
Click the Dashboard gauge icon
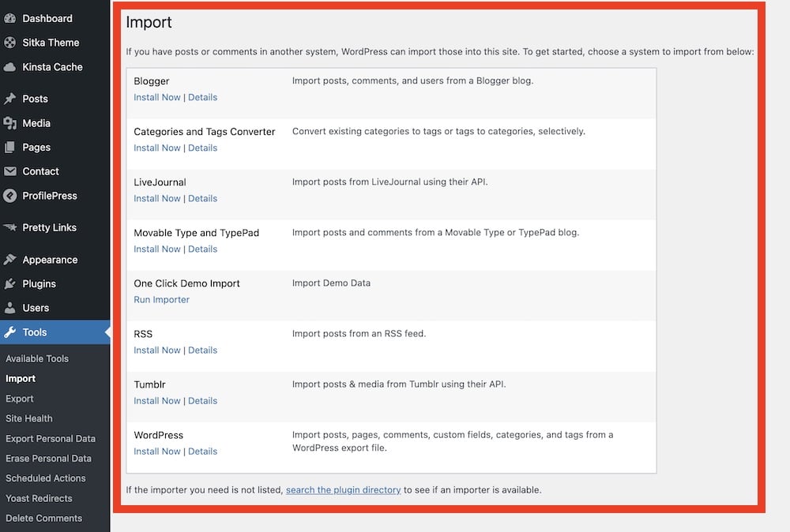10,19
